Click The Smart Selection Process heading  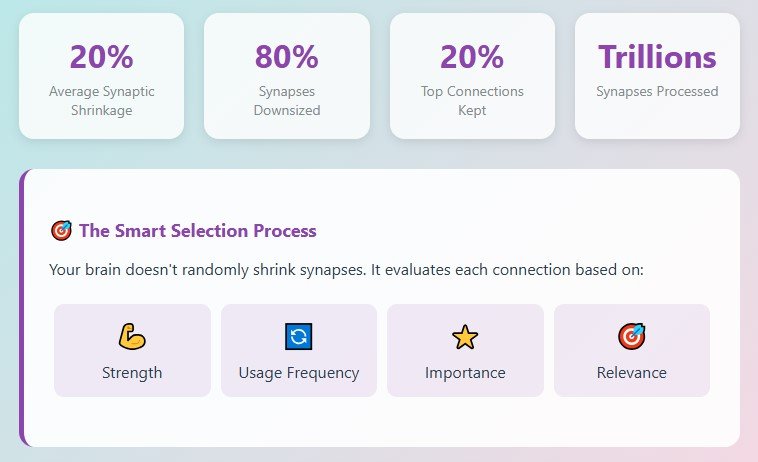pos(198,231)
